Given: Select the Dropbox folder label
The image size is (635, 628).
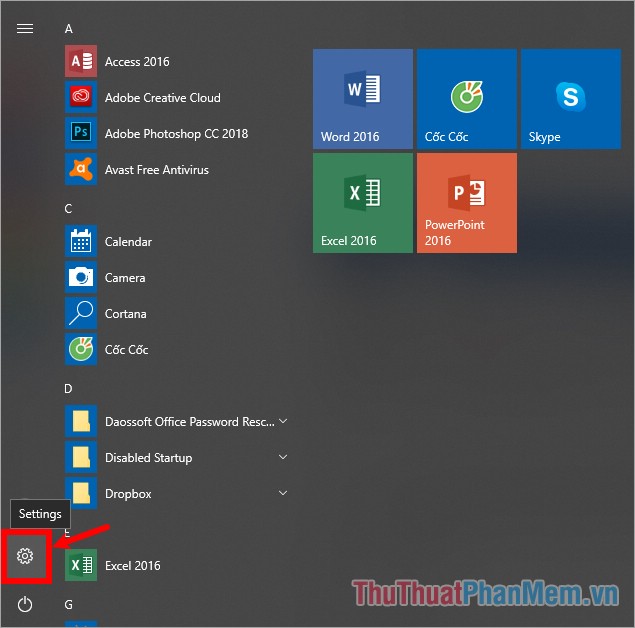Looking at the screenshot, I should point(128,494).
